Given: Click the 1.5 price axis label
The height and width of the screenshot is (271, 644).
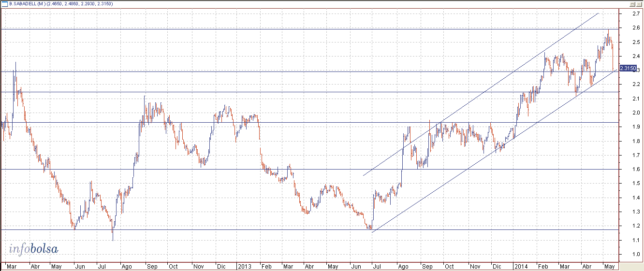Looking at the screenshot, I should click(x=636, y=184).
